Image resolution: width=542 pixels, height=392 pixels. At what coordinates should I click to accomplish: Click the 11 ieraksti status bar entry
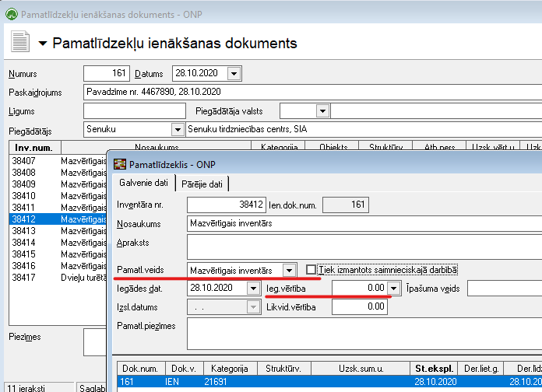(x=39, y=387)
